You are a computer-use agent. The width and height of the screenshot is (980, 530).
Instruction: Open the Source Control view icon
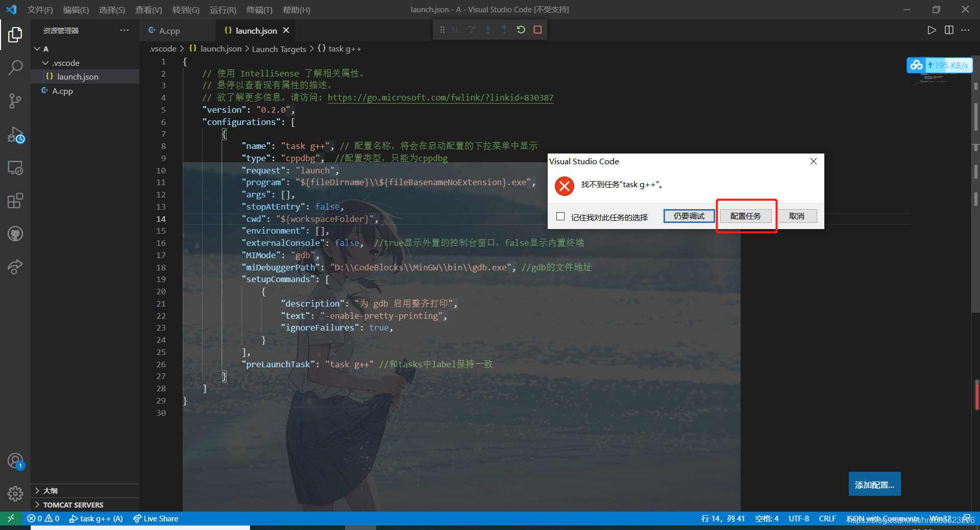[x=15, y=100]
